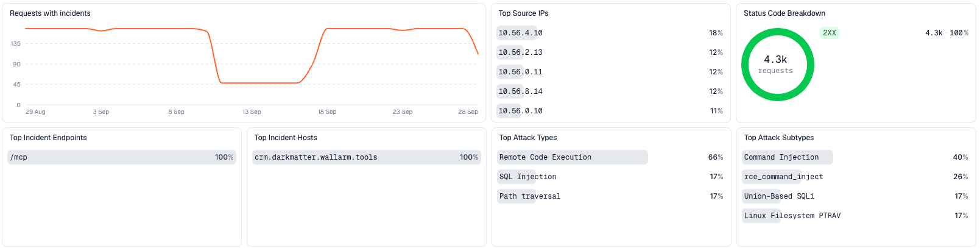Image resolution: width=980 pixels, height=248 pixels.
Task: Select Remote Code Execution attack type
Action: [611, 157]
